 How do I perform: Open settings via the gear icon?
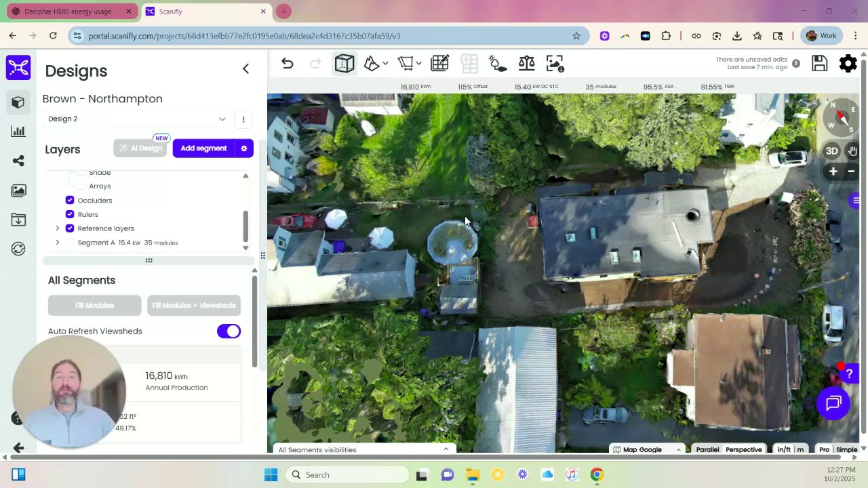tap(848, 63)
